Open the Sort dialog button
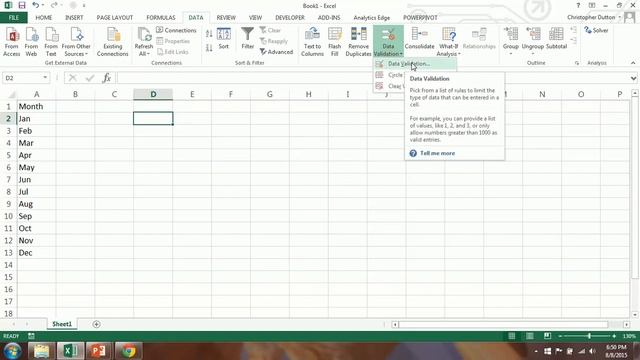Image resolution: width=640 pixels, height=360 pixels. click(x=224, y=39)
